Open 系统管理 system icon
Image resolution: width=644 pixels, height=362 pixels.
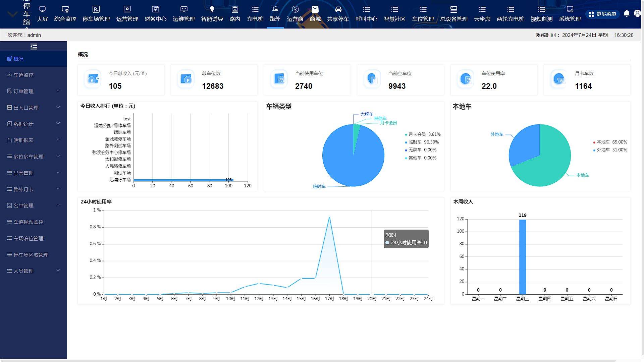point(570,9)
